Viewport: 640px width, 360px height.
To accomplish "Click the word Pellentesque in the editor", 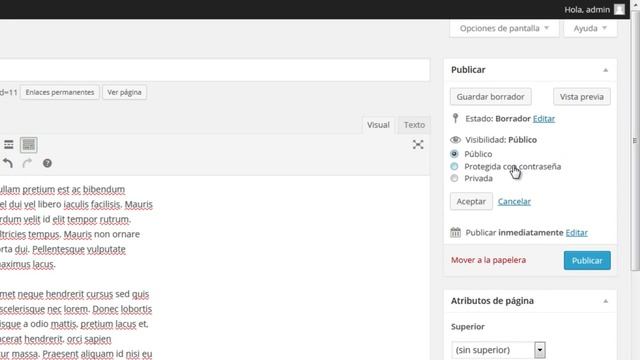I will tap(58, 249).
